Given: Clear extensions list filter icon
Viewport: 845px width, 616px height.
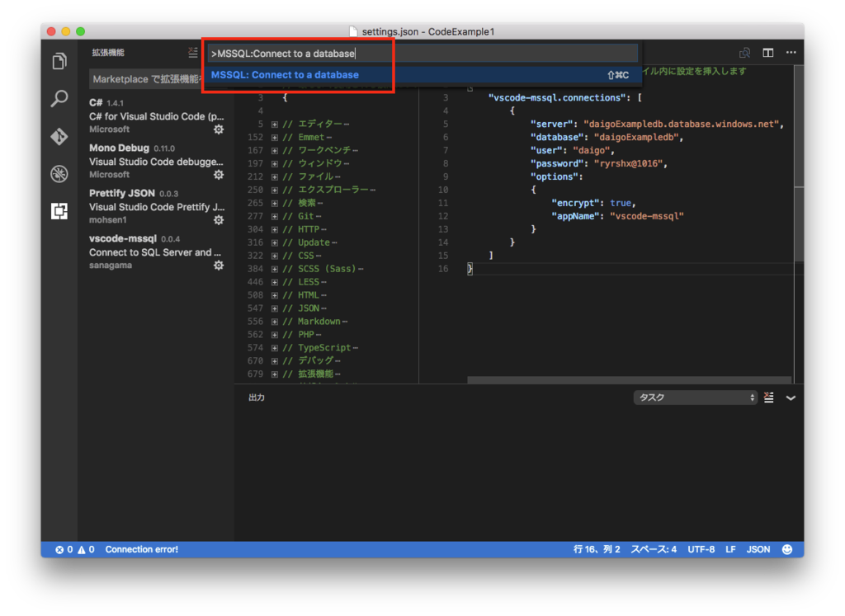Looking at the screenshot, I should click(x=193, y=52).
